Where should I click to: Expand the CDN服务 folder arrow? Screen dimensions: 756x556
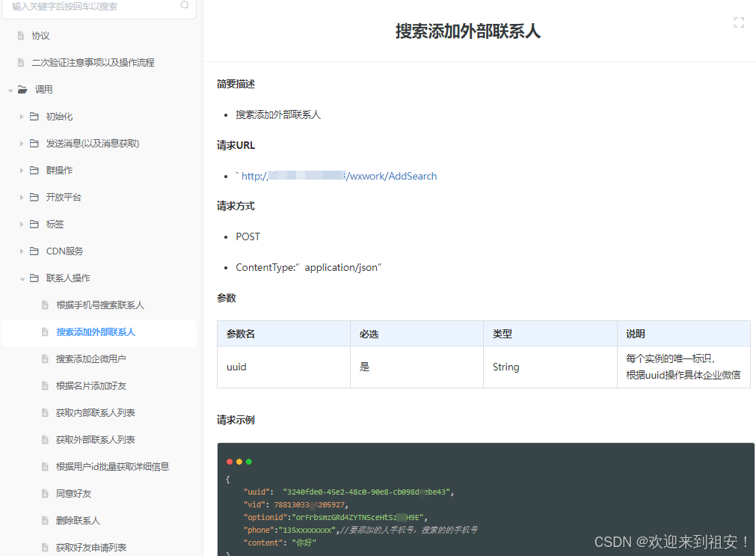point(21,251)
